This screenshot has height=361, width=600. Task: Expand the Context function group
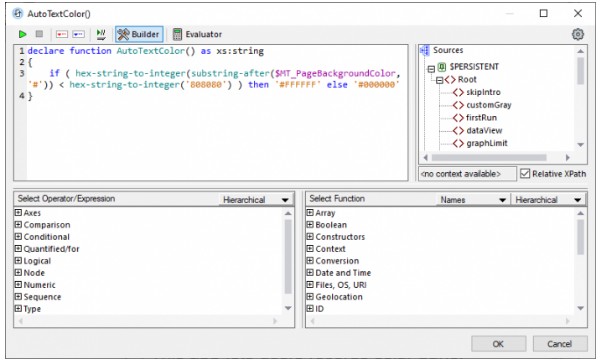(x=310, y=248)
